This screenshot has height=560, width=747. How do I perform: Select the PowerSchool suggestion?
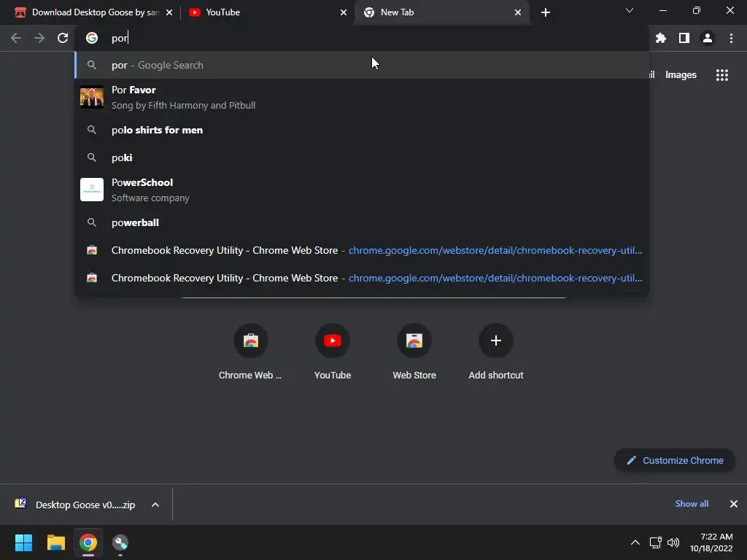point(362,190)
